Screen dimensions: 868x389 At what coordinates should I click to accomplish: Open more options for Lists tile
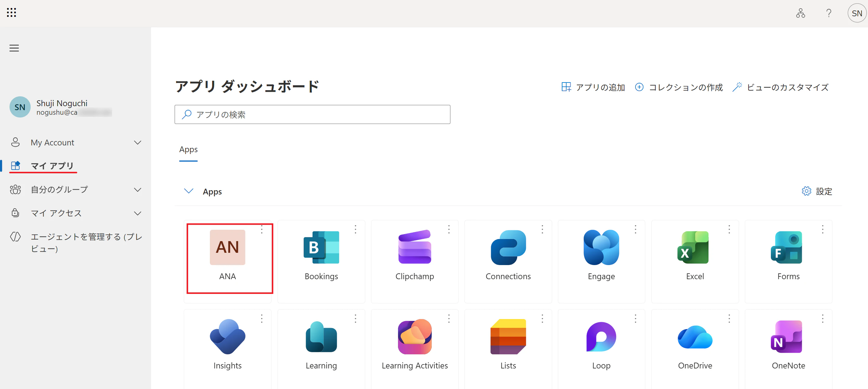[x=542, y=318]
